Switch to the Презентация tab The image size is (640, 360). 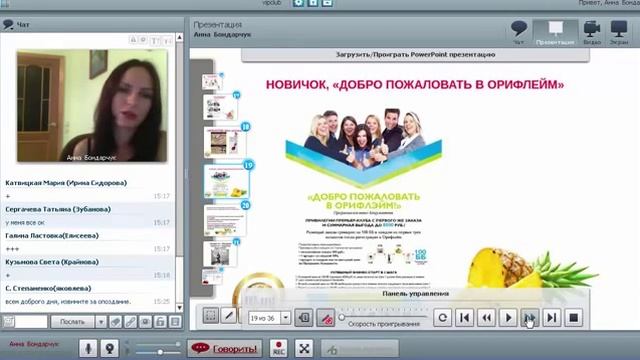pos(555,32)
